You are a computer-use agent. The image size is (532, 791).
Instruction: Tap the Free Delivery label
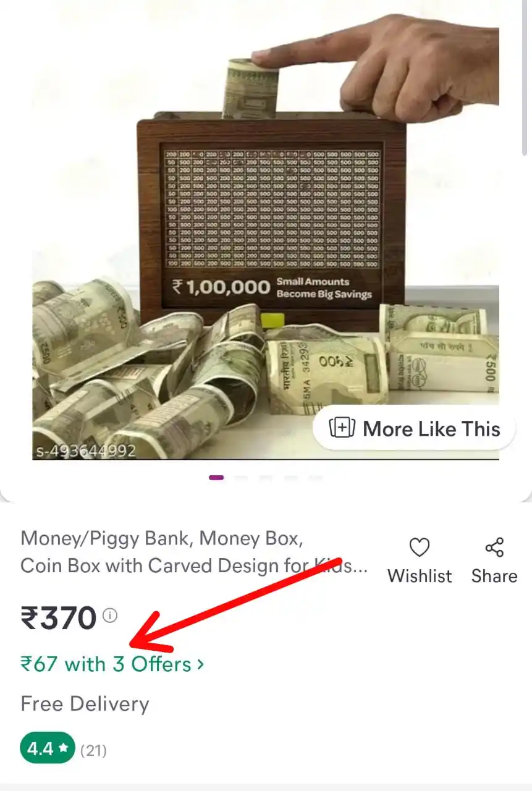85,704
